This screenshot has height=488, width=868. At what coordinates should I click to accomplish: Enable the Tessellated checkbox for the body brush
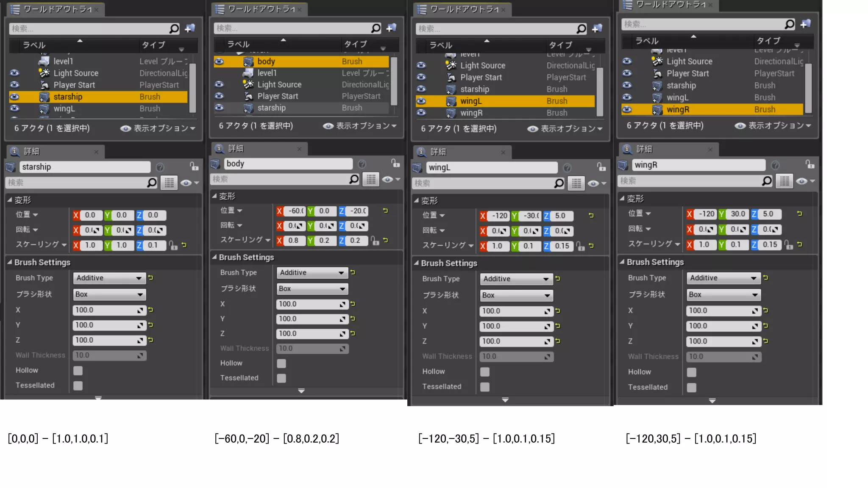[x=281, y=378]
